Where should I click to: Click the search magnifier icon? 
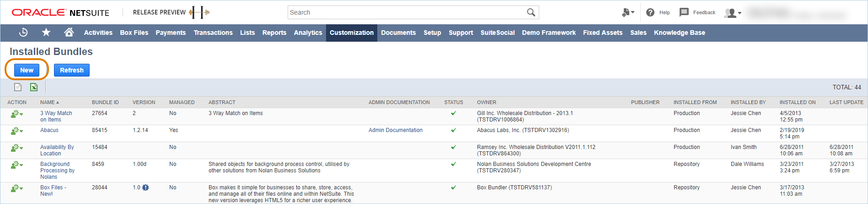point(531,12)
